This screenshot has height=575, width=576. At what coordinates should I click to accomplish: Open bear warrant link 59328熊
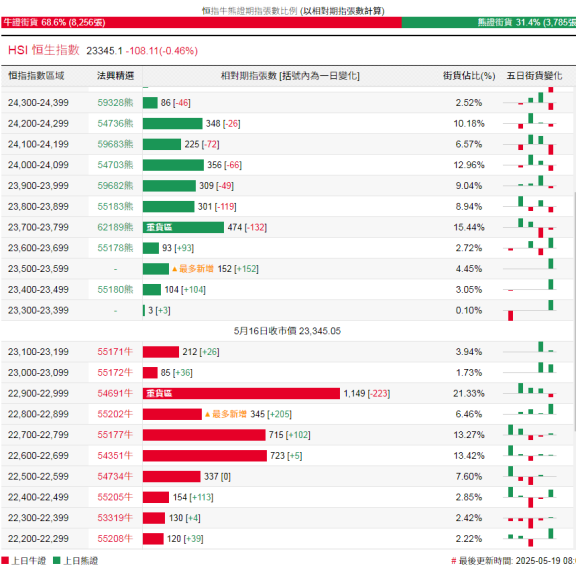pyautogui.click(x=115, y=103)
